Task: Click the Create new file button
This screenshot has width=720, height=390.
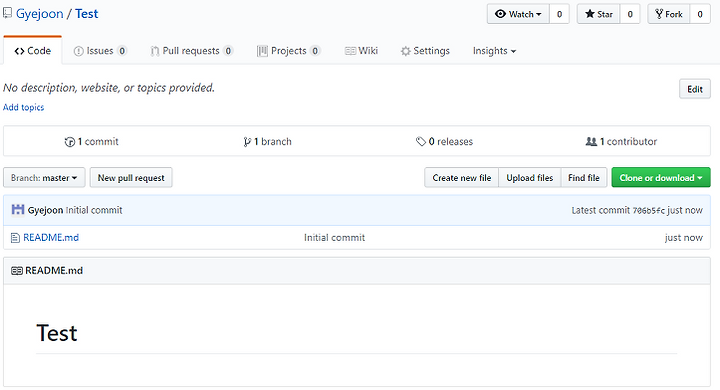Action: [x=461, y=178]
